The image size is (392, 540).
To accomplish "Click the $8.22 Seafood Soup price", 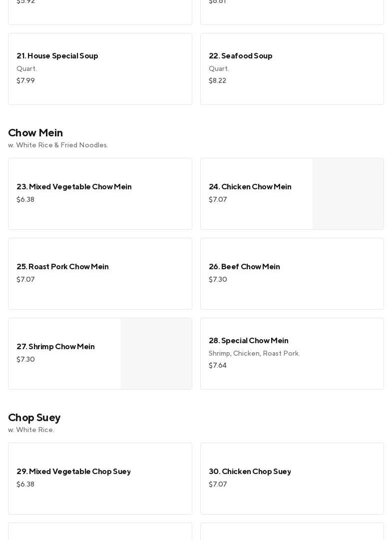I will (217, 81).
